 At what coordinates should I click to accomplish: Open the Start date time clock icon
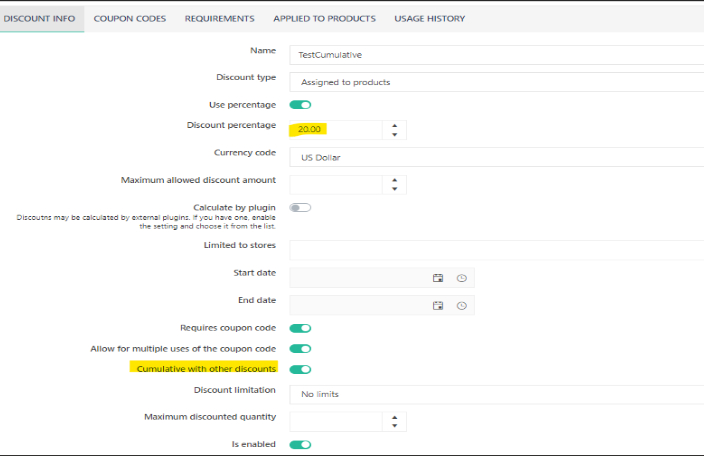point(461,278)
